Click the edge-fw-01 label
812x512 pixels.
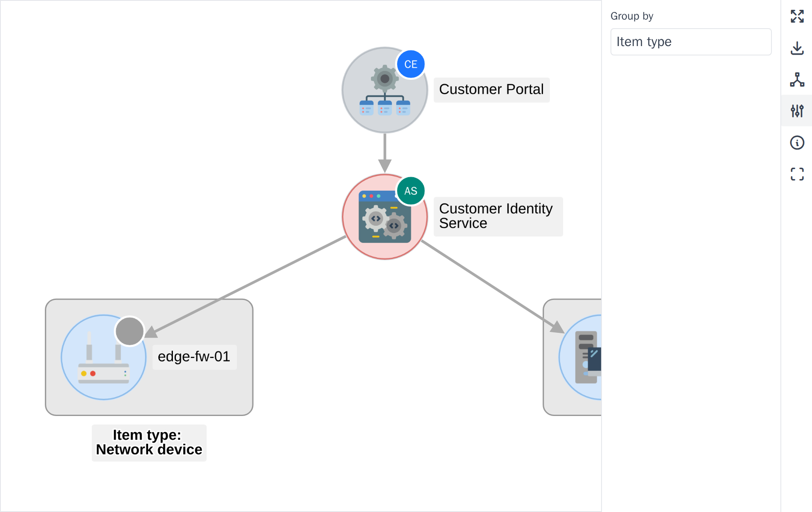(194, 357)
